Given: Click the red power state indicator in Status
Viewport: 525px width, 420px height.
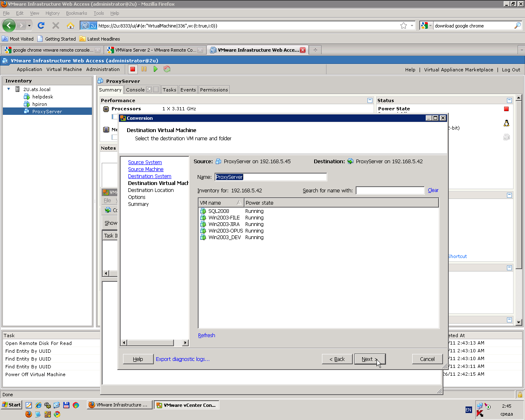Looking at the screenshot, I should click(506, 109).
